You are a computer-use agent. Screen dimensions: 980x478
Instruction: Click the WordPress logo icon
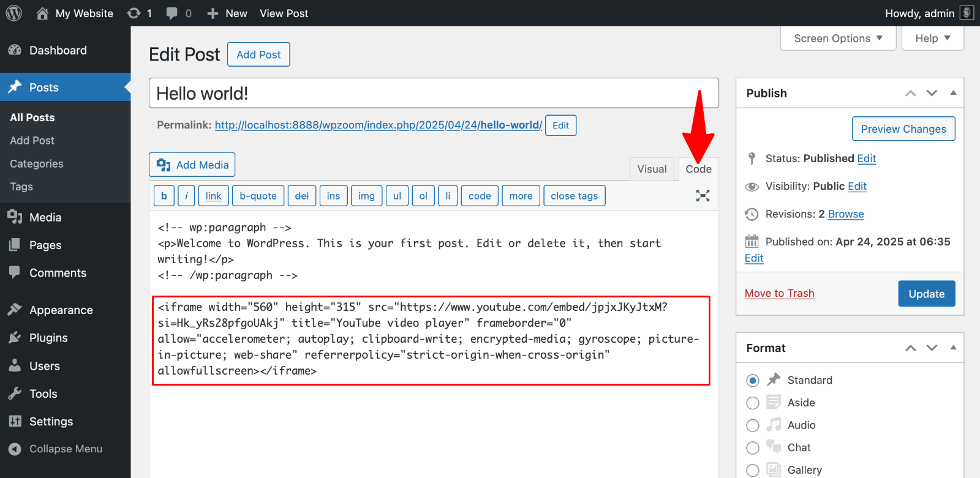(x=14, y=13)
